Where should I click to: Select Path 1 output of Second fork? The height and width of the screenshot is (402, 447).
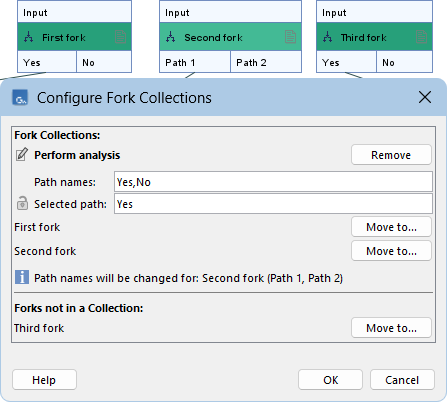coord(195,62)
